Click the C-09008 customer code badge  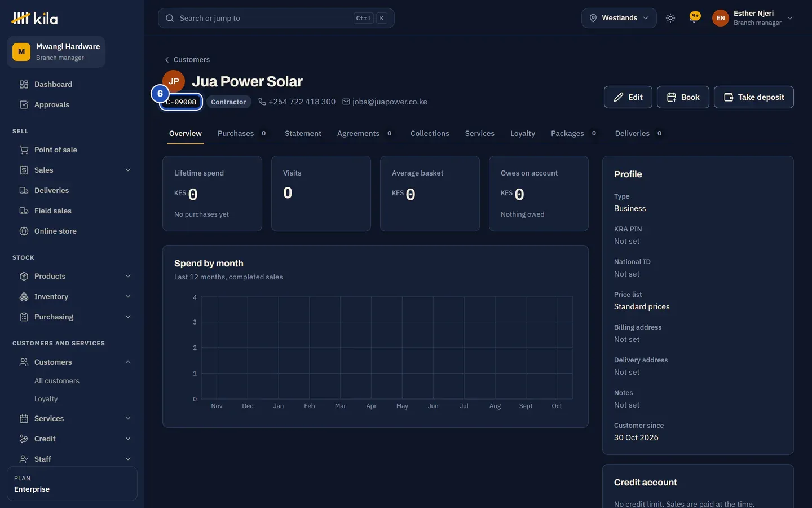click(x=181, y=102)
